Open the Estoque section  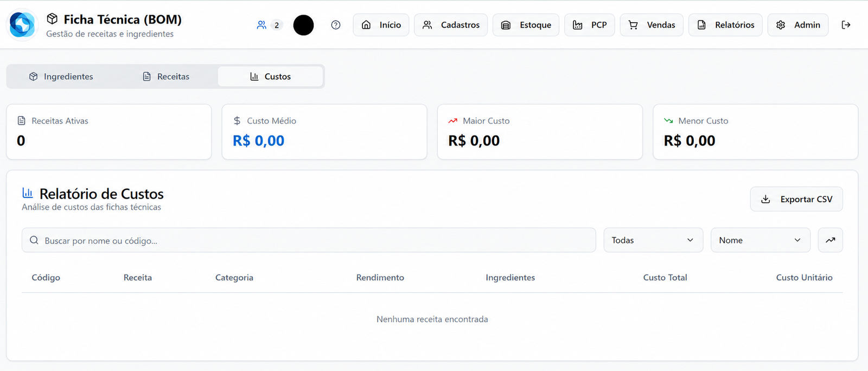click(526, 25)
